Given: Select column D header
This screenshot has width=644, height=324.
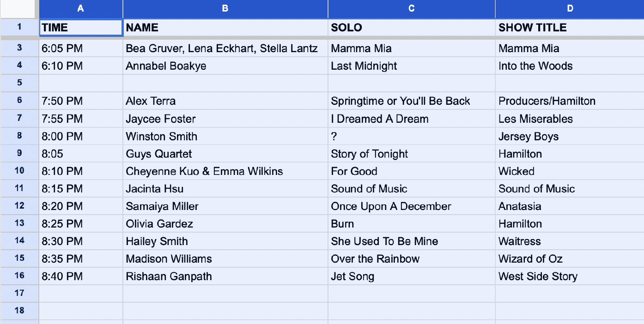Looking at the screenshot, I should point(570,8).
